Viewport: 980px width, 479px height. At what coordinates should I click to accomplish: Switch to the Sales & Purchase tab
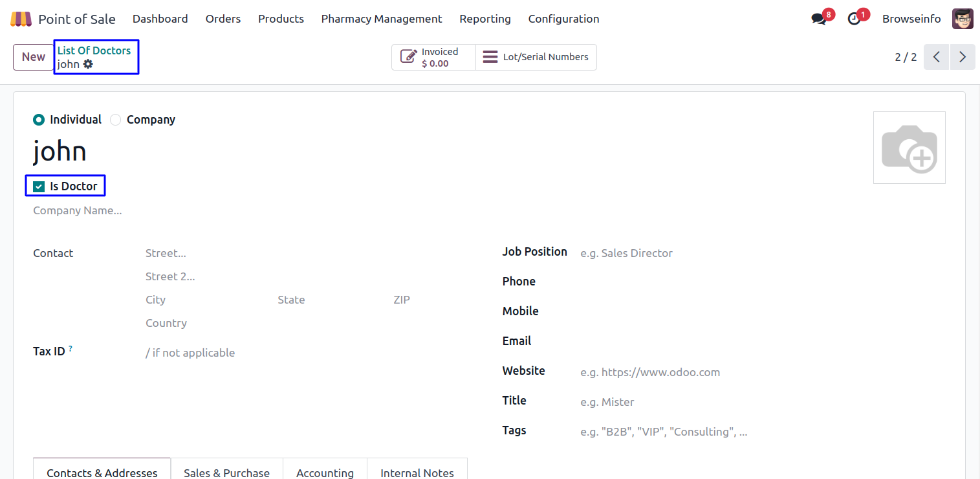[x=226, y=473]
